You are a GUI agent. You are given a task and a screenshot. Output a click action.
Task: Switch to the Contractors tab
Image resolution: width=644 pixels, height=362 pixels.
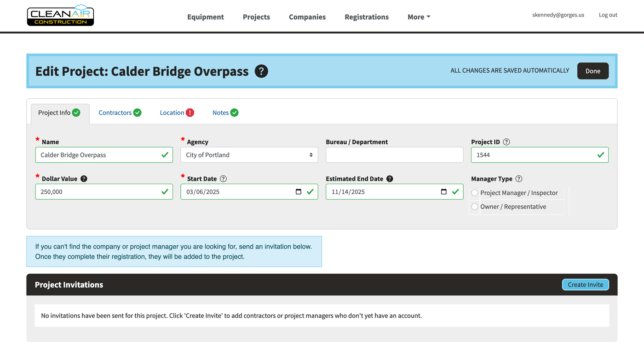coord(120,113)
